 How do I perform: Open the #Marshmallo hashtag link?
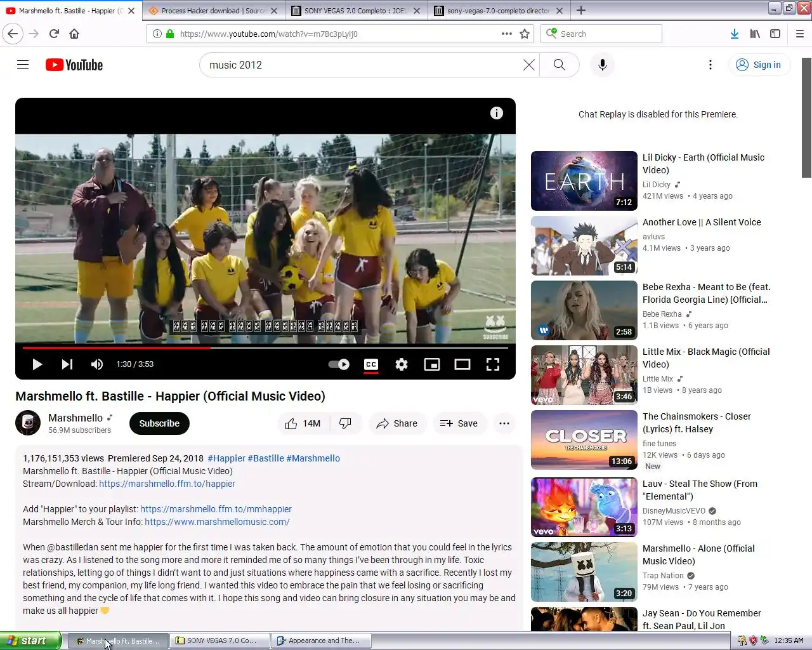(313, 458)
